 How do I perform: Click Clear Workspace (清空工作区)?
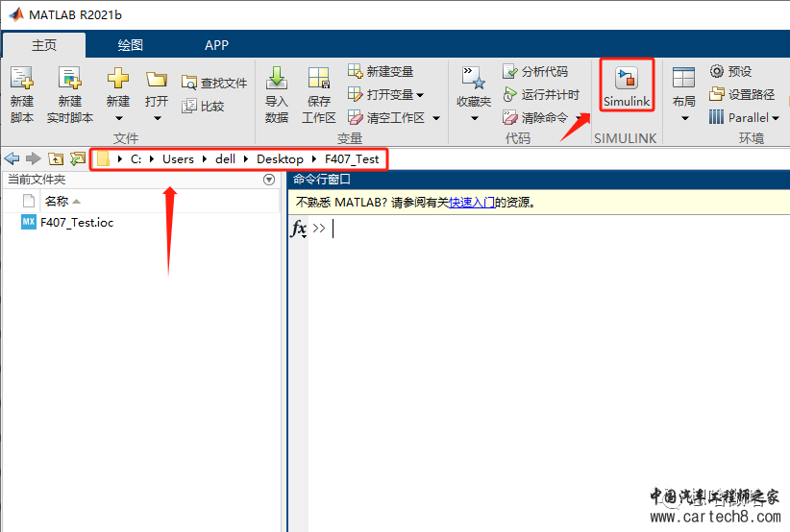[386, 118]
